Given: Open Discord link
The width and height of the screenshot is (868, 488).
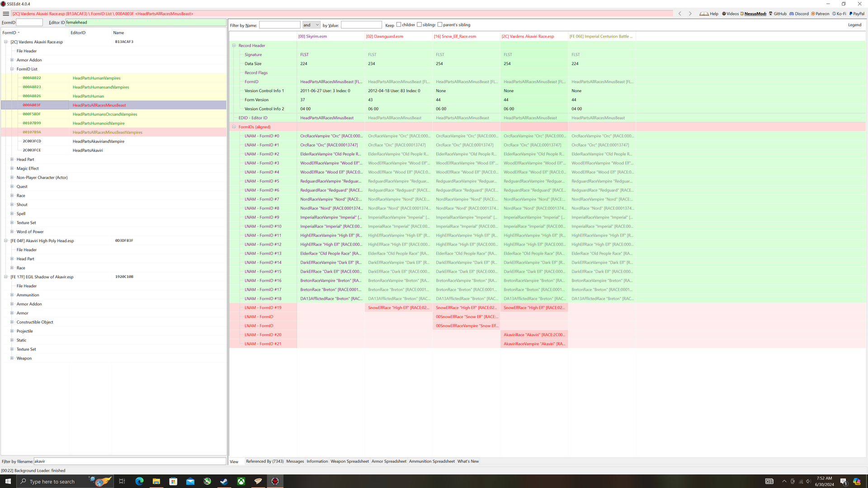Looking at the screenshot, I should (799, 14).
